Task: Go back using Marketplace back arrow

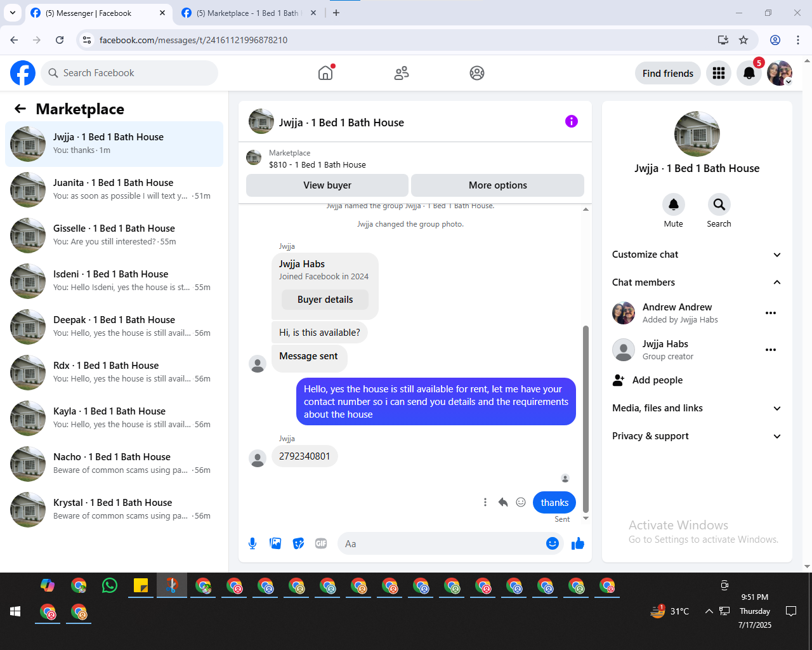Action: (20, 109)
